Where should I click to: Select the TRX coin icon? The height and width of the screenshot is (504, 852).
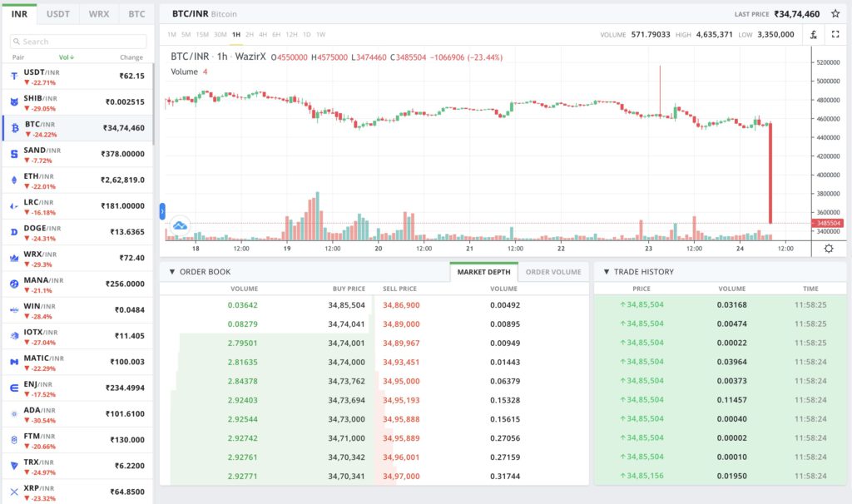click(x=14, y=466)
